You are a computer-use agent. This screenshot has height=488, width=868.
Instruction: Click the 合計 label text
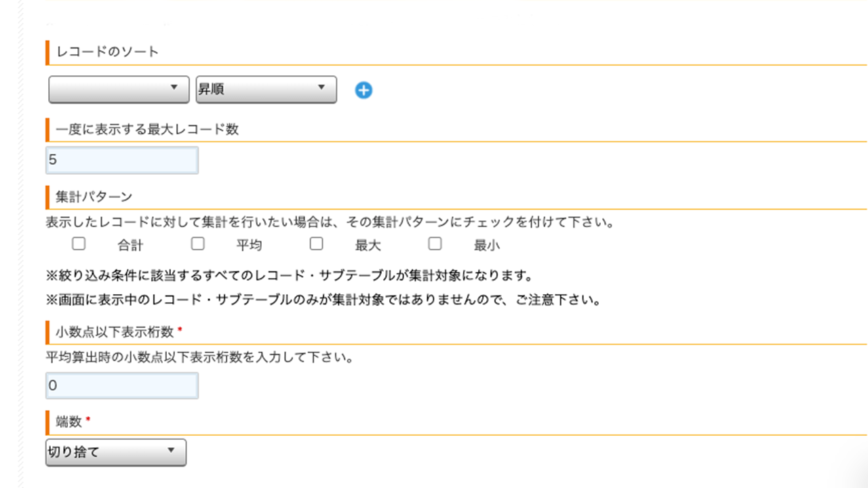(130, 245)
